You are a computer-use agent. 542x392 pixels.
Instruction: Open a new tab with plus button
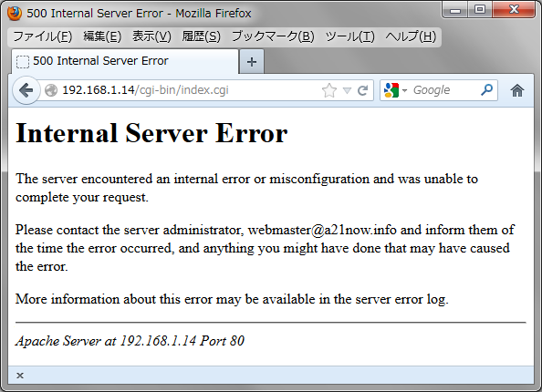click(252, 62)
